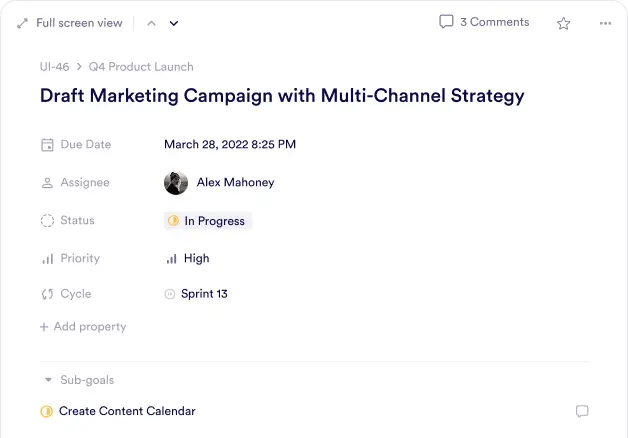Viewport: 628px width, 438px height.
Task: Edit the task title text
Action: pyautogui.click(x=281, y=97)
